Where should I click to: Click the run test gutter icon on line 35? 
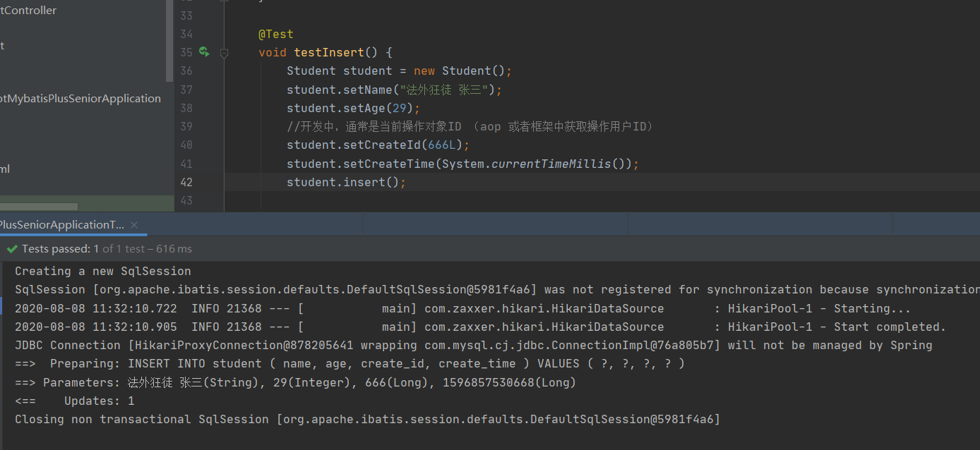204,52
